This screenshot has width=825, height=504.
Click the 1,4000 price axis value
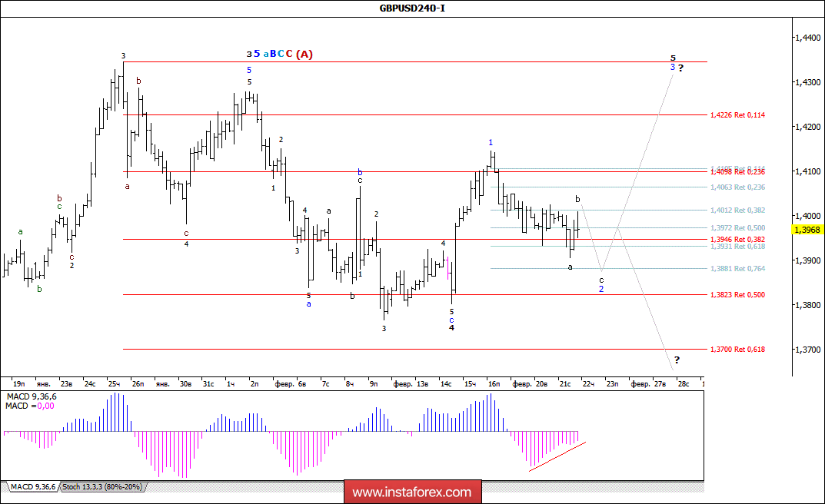(x=807, y=216)
